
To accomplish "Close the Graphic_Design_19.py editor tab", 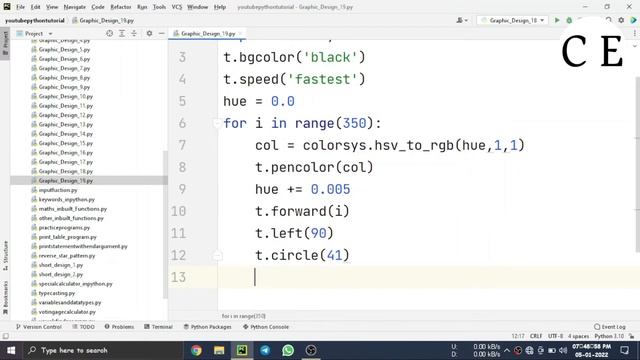I will point(241,33).
